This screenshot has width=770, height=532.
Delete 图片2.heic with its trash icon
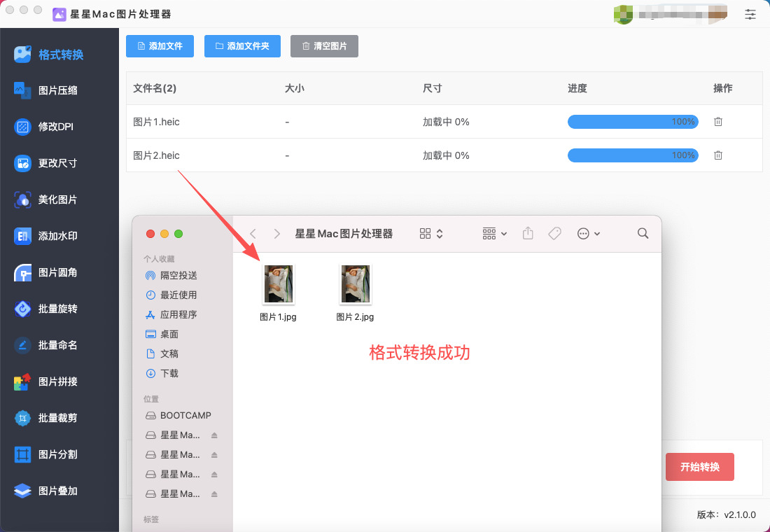click(x=718, y=155)
